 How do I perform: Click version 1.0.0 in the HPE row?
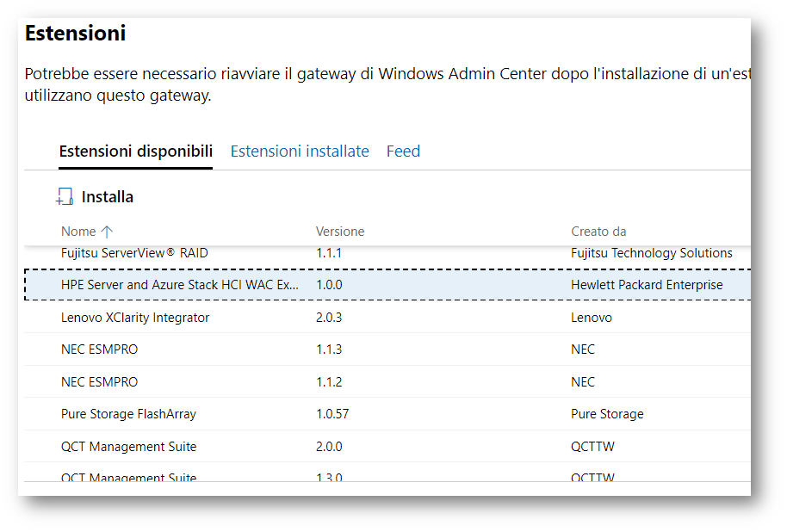click(329, 285)
